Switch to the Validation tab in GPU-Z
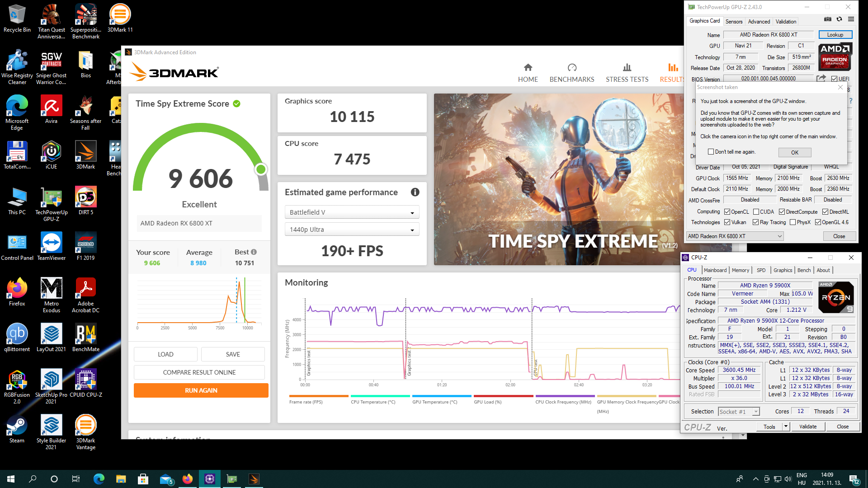Viewport: 868px width, 488px height. coord(786,21)
